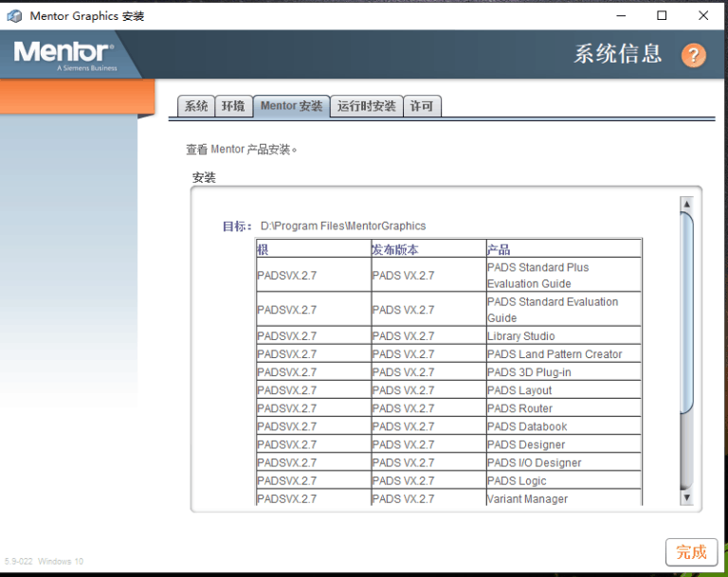Click PADSVX.2.7 root in Library Studio row
Viewport: 728px width, 577px height.
(314, 335)
